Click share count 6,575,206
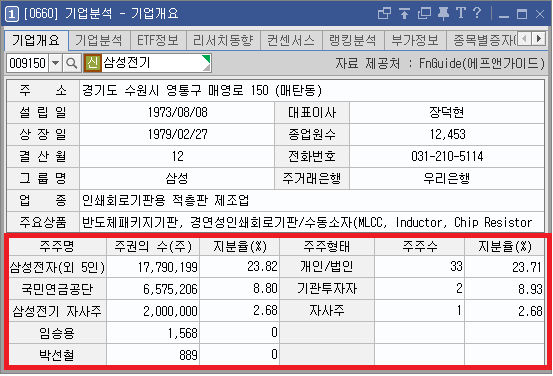The image size is (553, 376). (x=170, y=289)
